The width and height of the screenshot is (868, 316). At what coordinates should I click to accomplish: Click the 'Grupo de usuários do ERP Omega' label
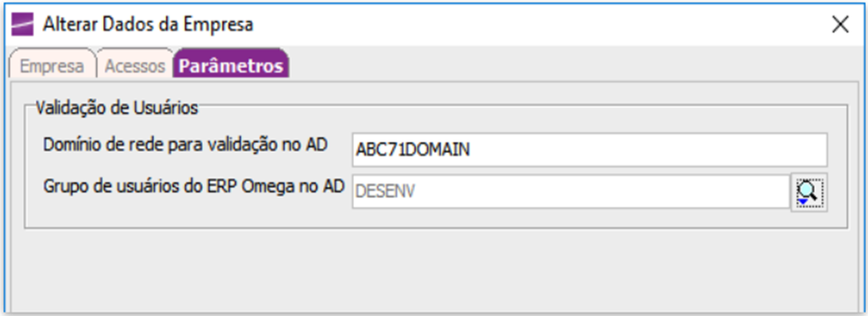tap(193, 187)
